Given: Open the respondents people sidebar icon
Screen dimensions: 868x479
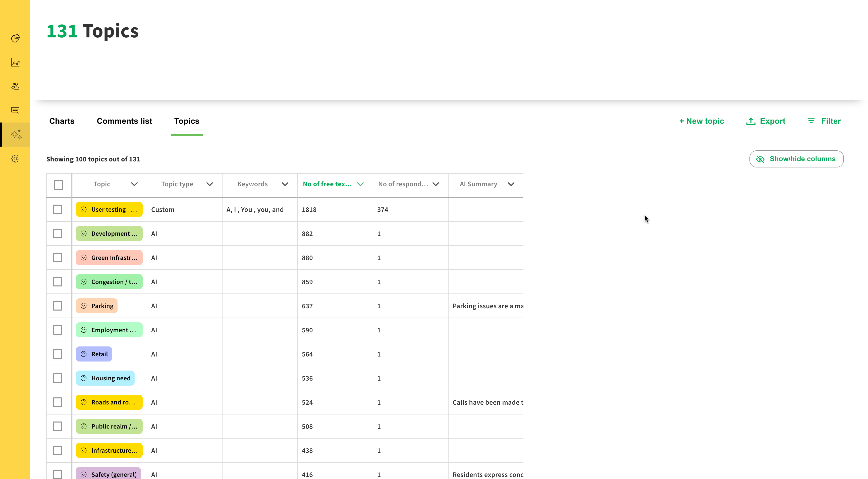Looking at the screenshot, I should (15, 87).
